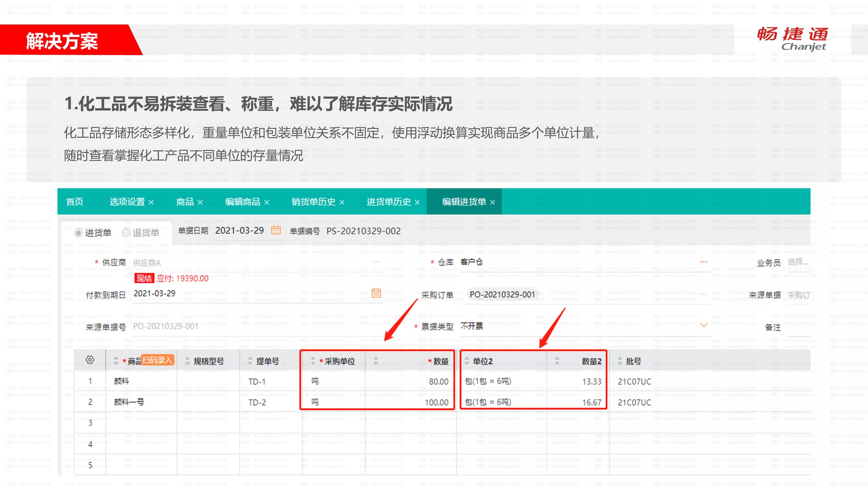Expand the 票据类型 dropdown arrow
The height and width of the screenshot is (488, 868).
click(704, 325)
